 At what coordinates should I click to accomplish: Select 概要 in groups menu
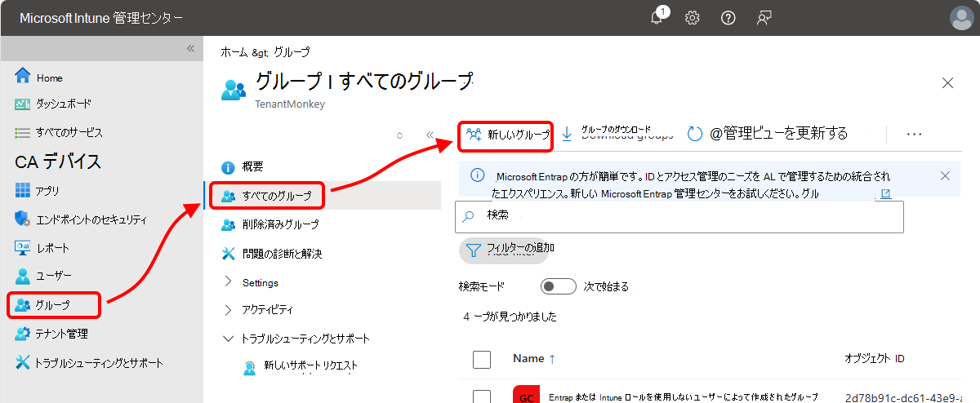pyautogui.click(x=243, y=167)
